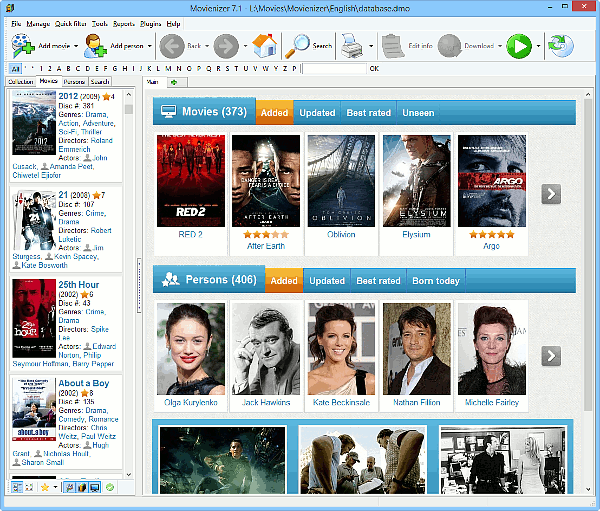The height and width of the screenshot is (511, 600).
Task: Toggle the wished-movies filter icon at bottom
Action: (x=69, y=487)
